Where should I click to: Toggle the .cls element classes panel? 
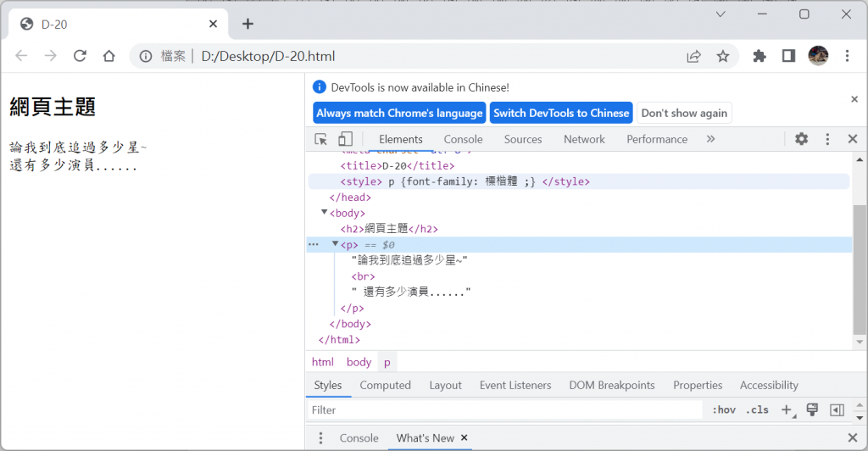pos(757,410)
